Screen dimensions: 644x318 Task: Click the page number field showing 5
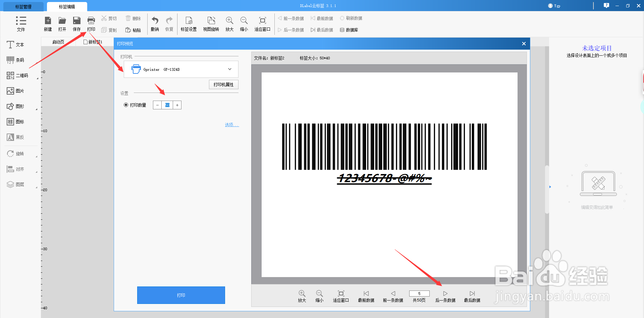pos(419,294)
